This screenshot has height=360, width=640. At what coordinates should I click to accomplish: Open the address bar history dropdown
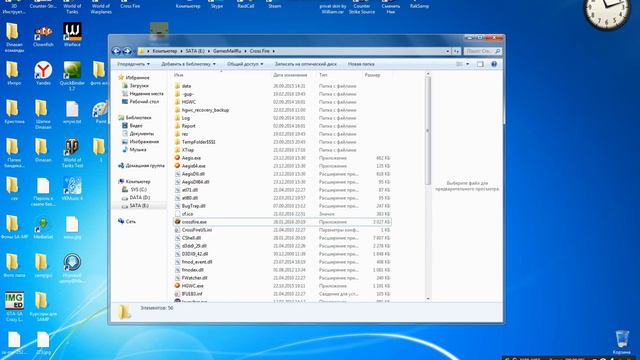pos(448,51)
